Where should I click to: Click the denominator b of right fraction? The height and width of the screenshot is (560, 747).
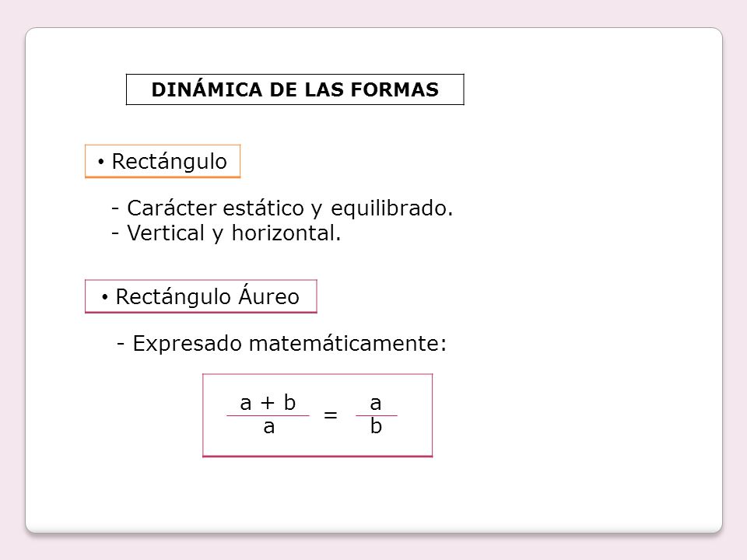click(377, 425)
